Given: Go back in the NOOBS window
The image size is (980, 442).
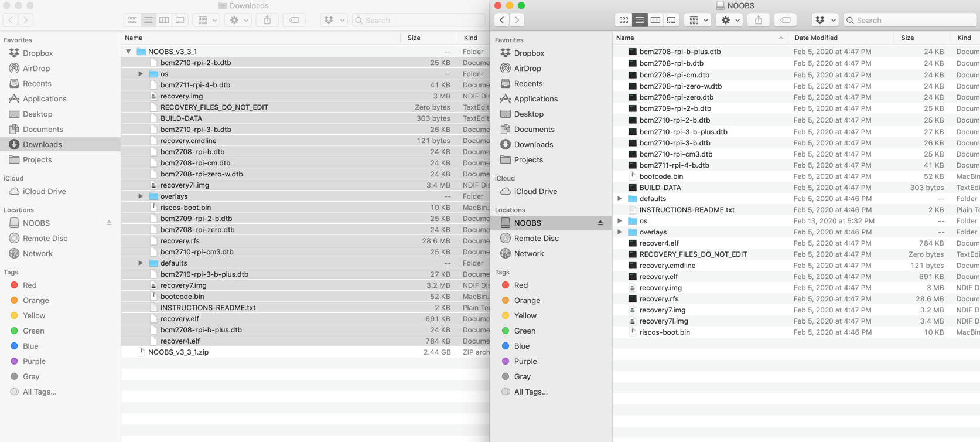Looking at the screenshot, I should point(502,20).
